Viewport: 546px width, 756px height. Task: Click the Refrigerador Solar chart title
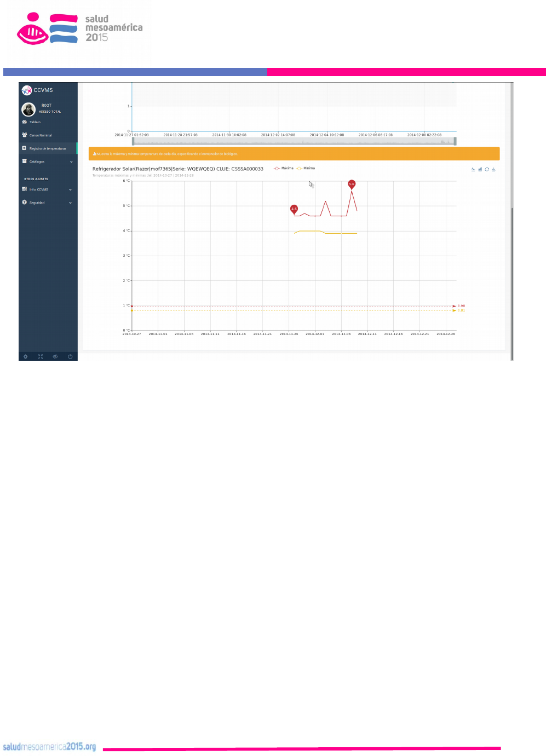coord(178,169)
